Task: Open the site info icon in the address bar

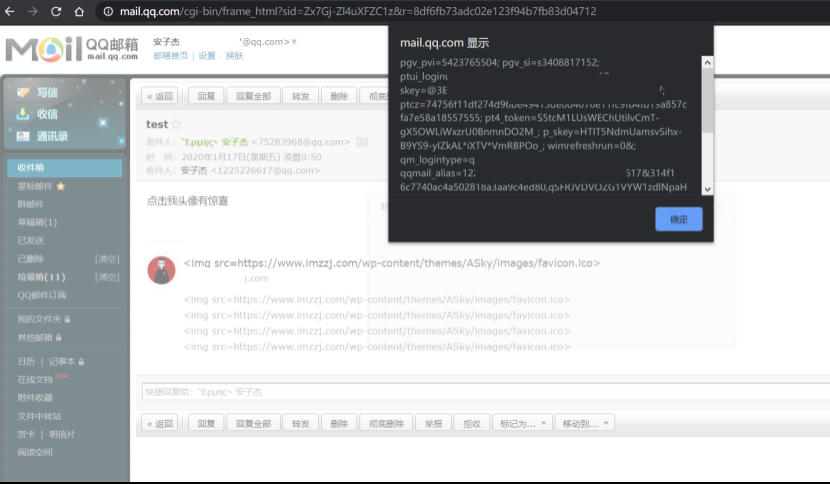Action: click(x=108, y=11)
